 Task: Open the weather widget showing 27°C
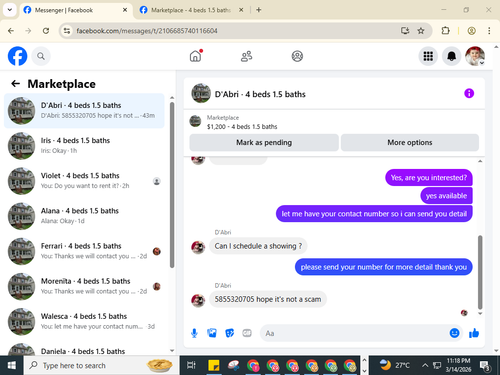(x=395, y=366)
